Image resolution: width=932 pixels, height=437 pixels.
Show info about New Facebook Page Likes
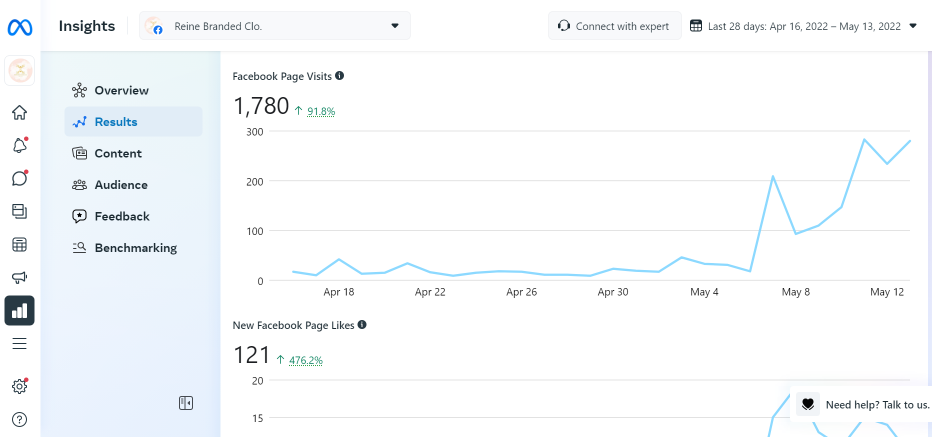point(362,325)
